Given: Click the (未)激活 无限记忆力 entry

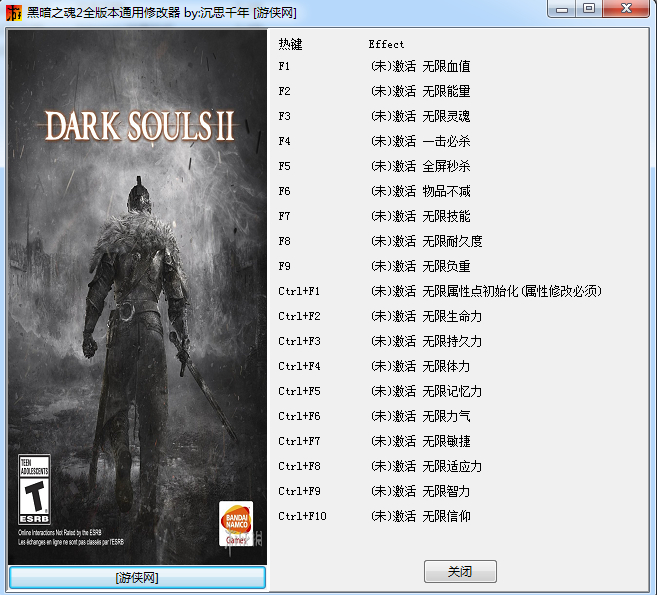Looking at the screenshot, I should (x=427, y=391).
